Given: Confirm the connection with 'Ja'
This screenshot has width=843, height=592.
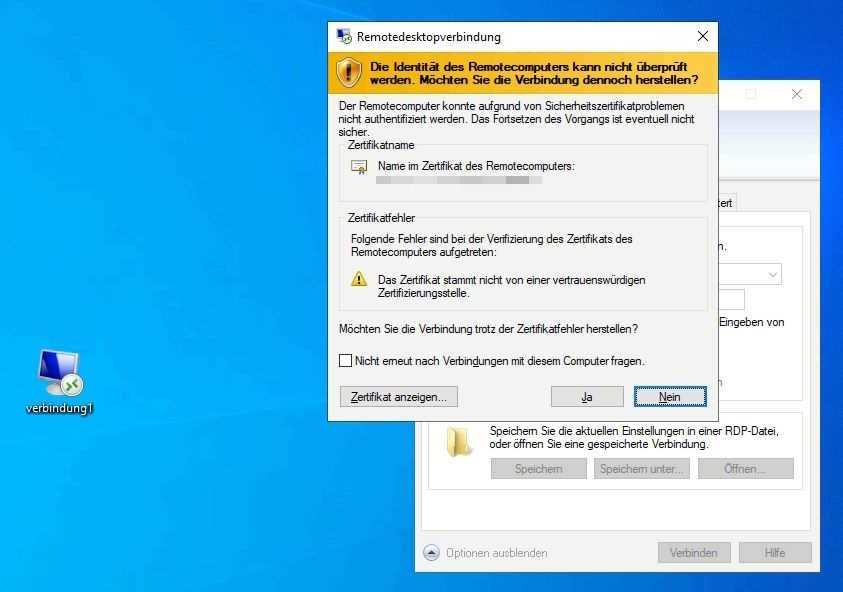Looking at the screenshot, I should point(587,397).
